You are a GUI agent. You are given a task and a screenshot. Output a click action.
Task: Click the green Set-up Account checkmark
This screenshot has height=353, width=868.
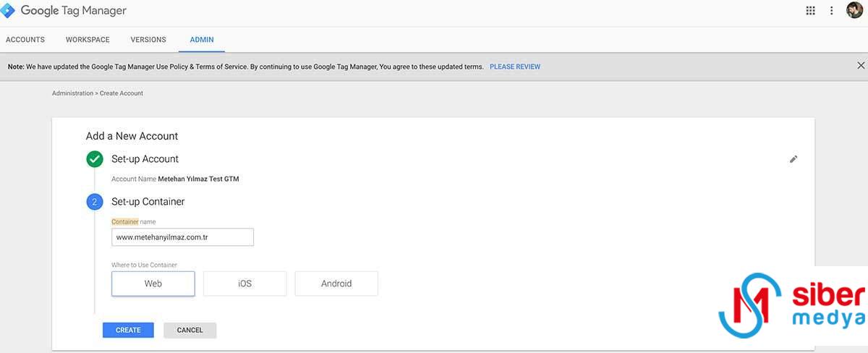click(x=95, y=159)
